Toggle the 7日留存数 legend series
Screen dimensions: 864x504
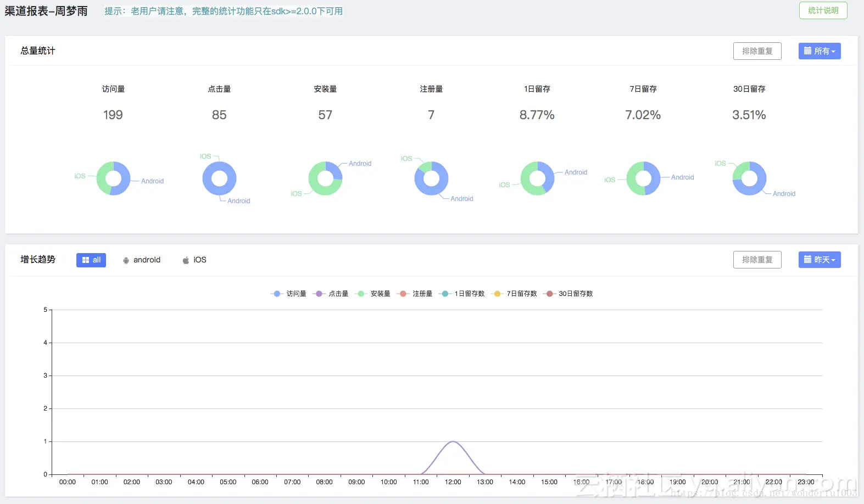515,294
